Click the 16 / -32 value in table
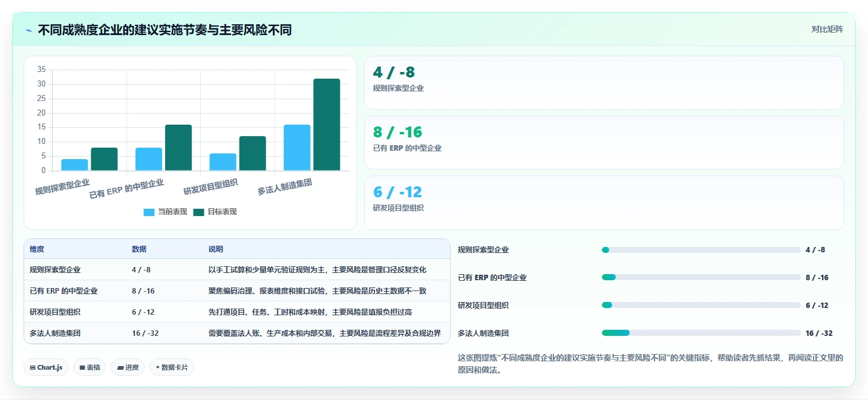Screen dimensions: 868x400 (145, 333)
